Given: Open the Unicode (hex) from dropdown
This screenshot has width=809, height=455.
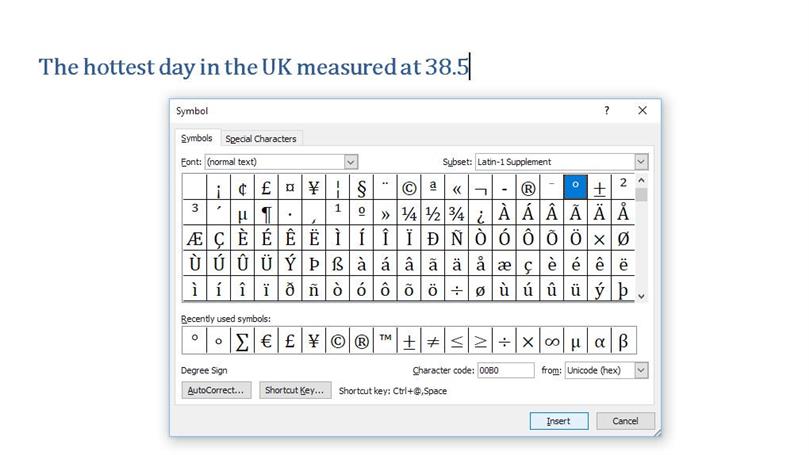Looking at the screenshot, I should pos(641,370).
